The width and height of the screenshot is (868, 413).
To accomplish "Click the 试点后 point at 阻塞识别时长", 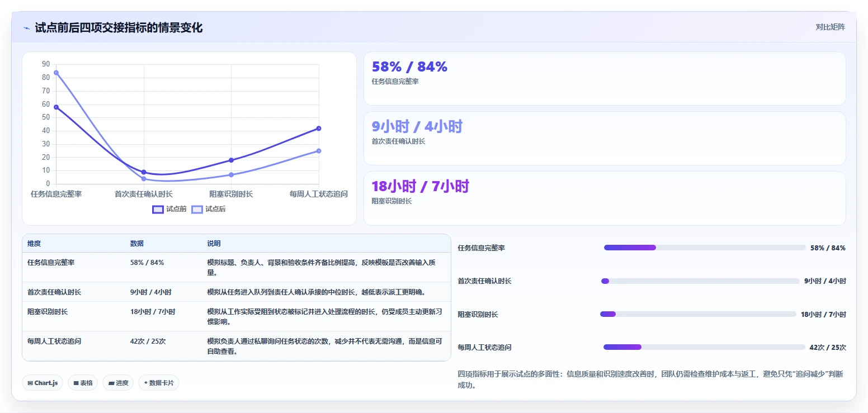I will click(231, 175).
